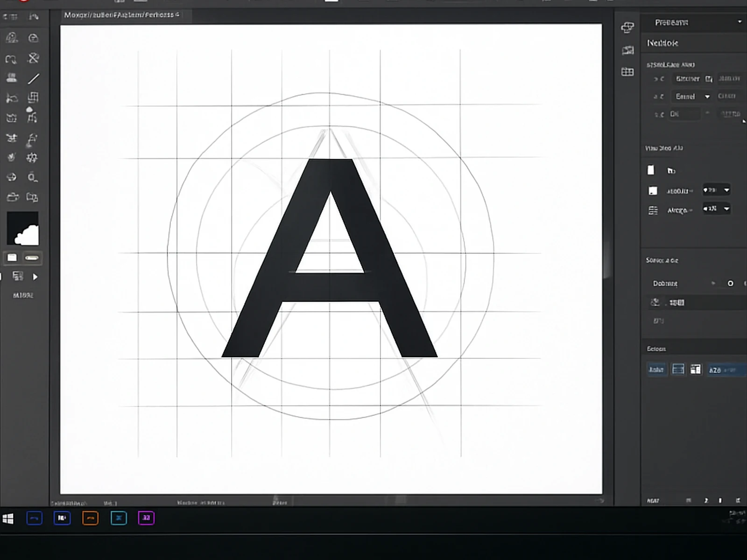Click the gear-shaped tool icon in the toolbox
Image resolution: width=747 pixels, height=560 pixels.
pyautogui.click(x=32, y=158)
